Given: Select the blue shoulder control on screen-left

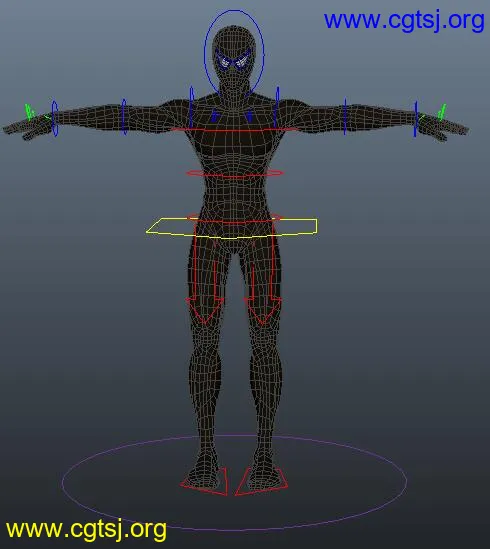Looking at the screenshot, I should (191, 107).
